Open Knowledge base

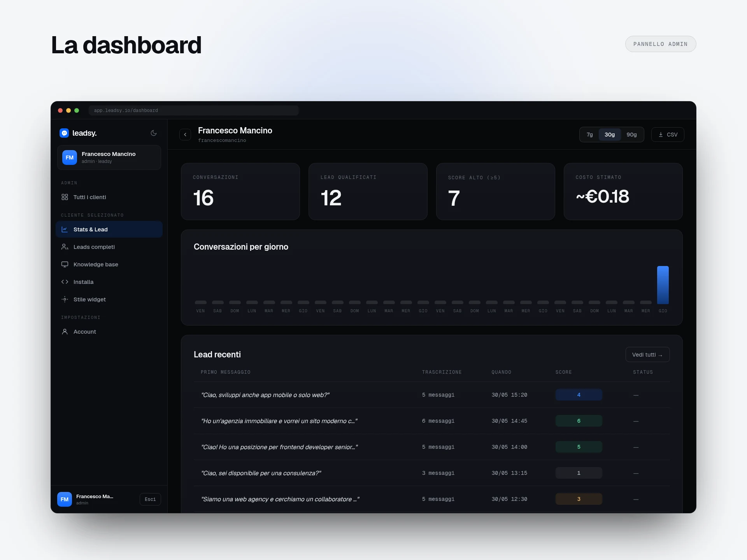109,264
